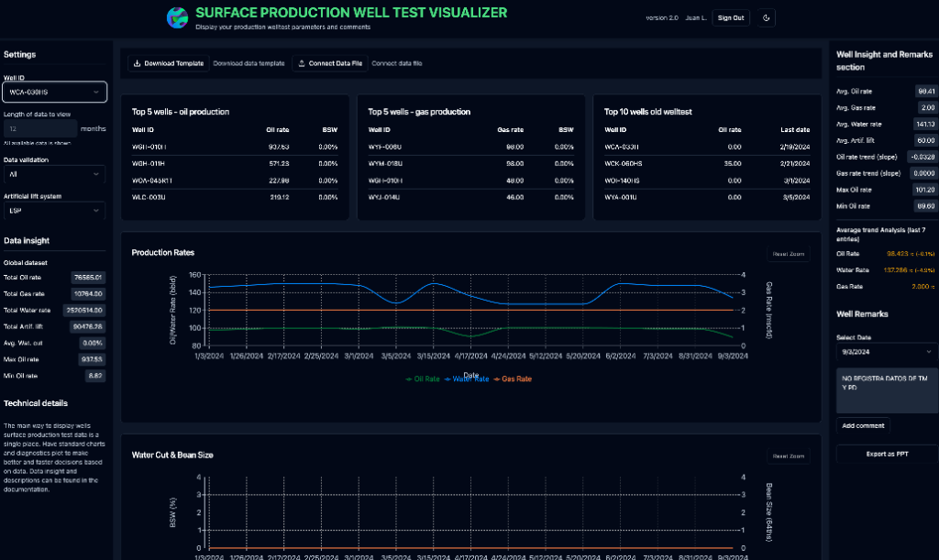The height and width of the screenshot is (560, 939).
Task: Click WCK-060HS in old welltest table
Action: click(623, 163)
